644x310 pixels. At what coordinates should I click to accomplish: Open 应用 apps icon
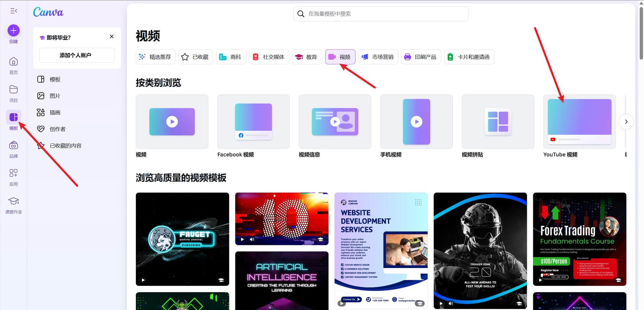pos(13,173)
